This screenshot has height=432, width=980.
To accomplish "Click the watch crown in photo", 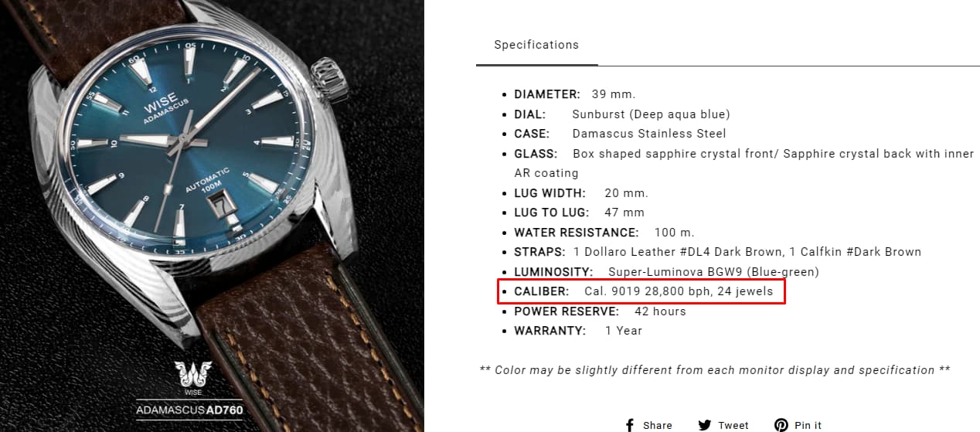I will [x=328, y=80].
